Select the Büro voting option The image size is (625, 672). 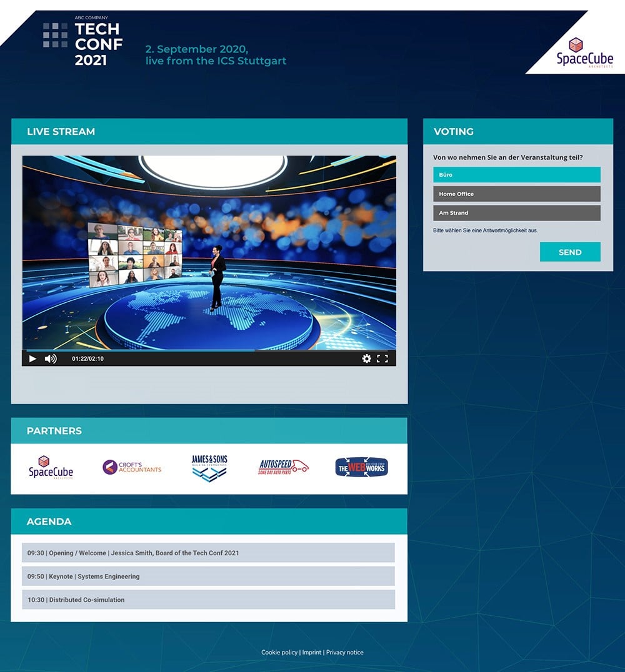pyautogui.click(x=516, y=175)
